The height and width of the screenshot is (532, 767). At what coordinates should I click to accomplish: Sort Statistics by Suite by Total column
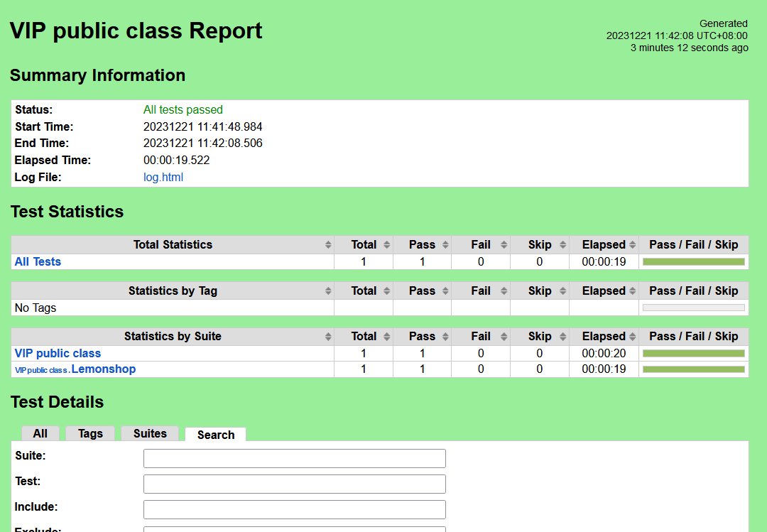tap(364, 337)
